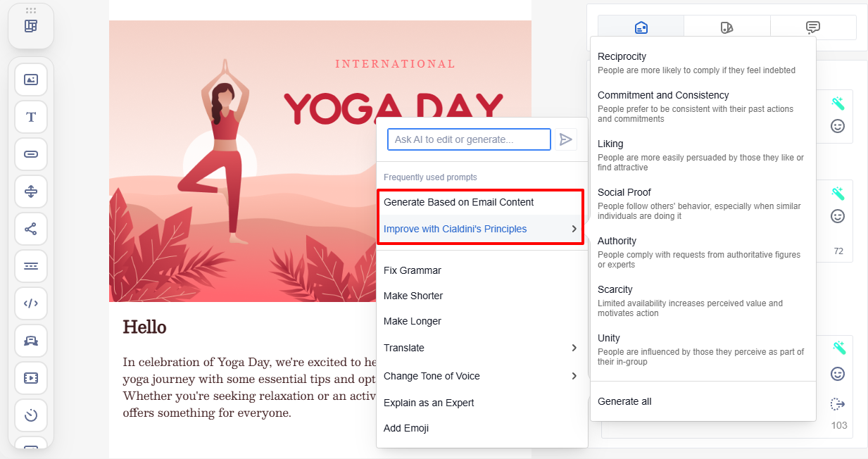The height and width of the screenshot is (459, 868).
Task: Switch to the comments tab icon
Action: point(813,27)
